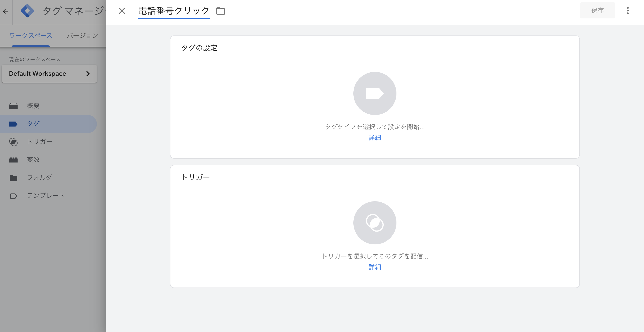644x332 pixels.
Task: Open 概要 (Overview) in the sidebar
Action: [x=33, y=106]
